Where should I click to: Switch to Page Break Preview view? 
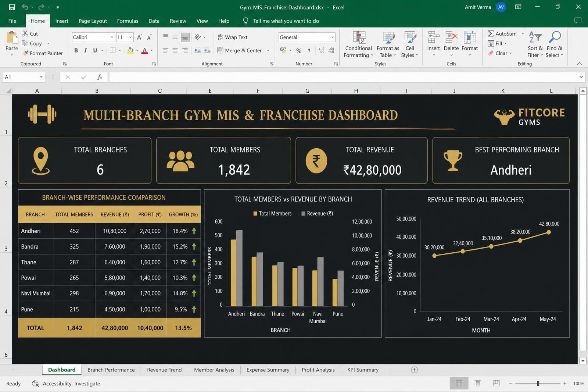[496, 383]
